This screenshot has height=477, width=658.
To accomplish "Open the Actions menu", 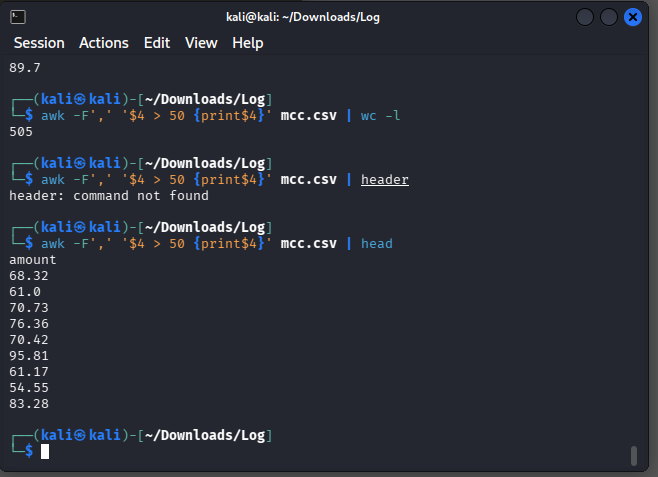I will (x=104, y=43).
